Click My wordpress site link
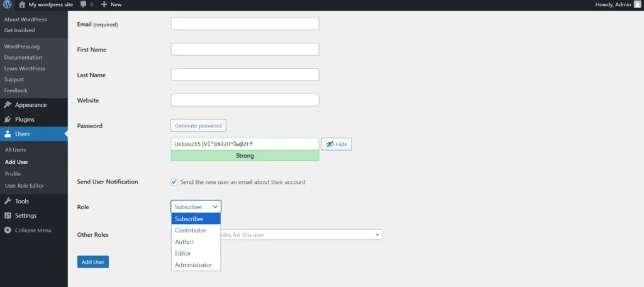The height and width of the screenshot is (287, 644). click(x=50, y=4)
